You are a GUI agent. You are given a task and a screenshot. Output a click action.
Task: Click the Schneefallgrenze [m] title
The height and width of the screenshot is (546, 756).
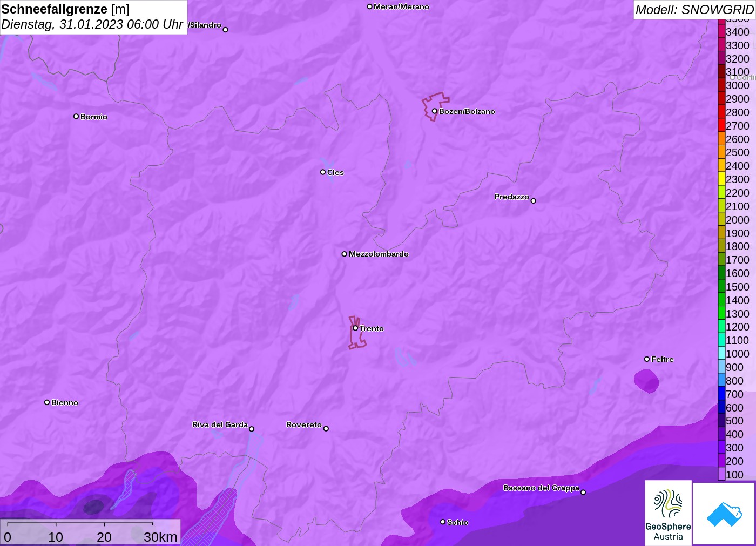click(65, 9)
